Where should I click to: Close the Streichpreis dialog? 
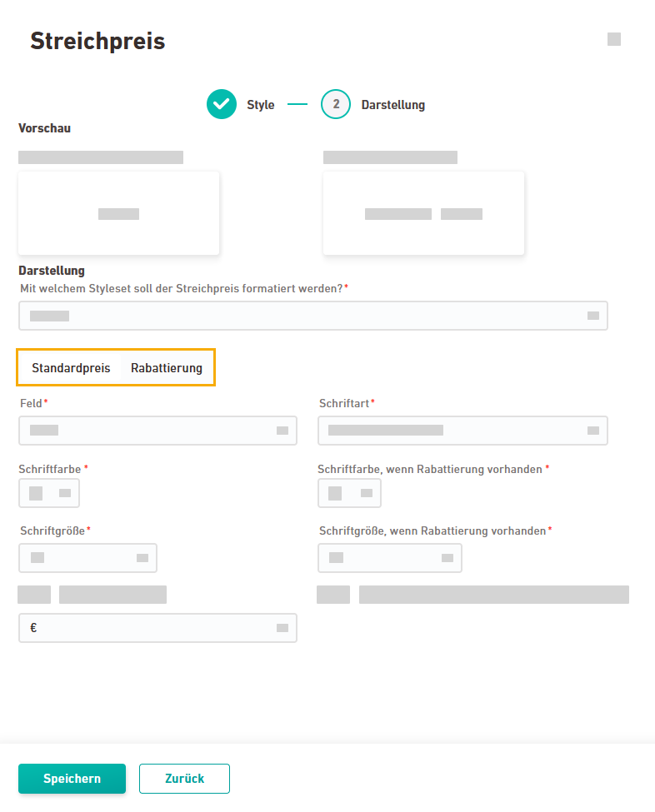(614, 39)
